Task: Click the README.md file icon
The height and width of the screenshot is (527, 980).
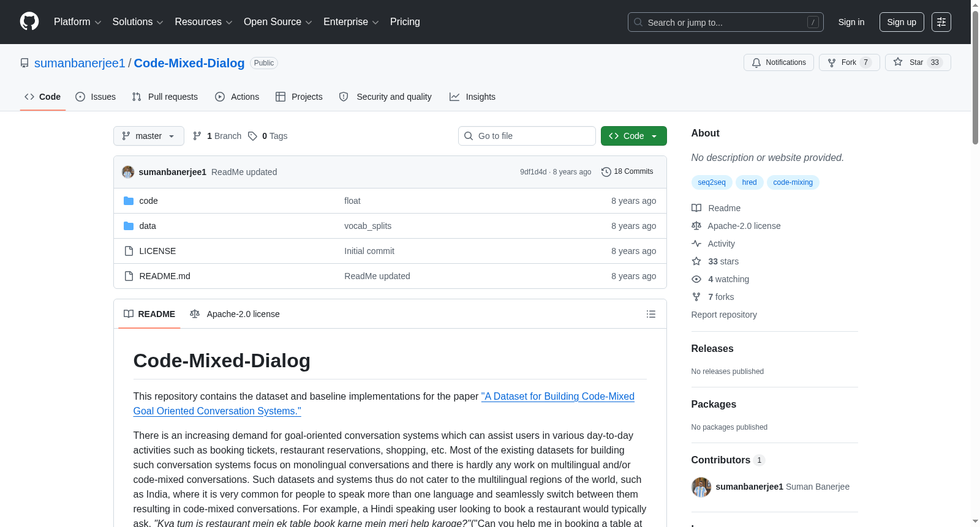Action: coord(129,276)
